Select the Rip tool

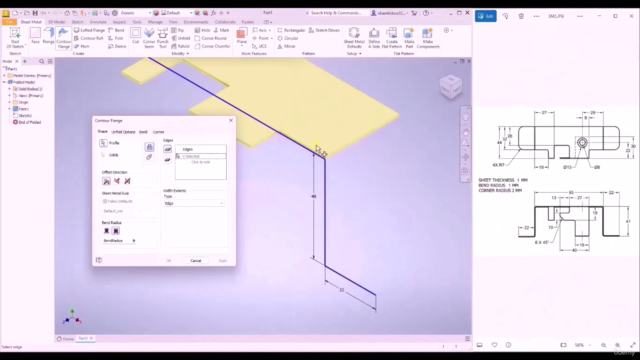point(178,30)
